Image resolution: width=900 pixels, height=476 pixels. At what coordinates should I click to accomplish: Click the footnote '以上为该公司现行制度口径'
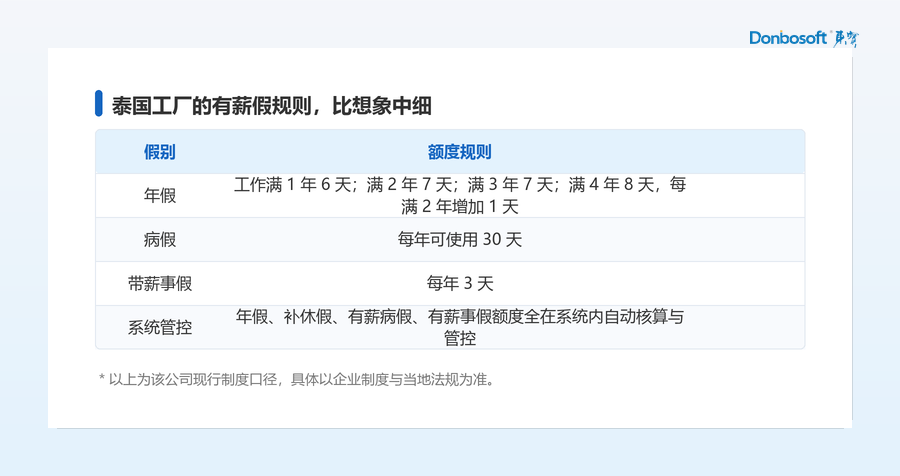(x=193, y=380)
